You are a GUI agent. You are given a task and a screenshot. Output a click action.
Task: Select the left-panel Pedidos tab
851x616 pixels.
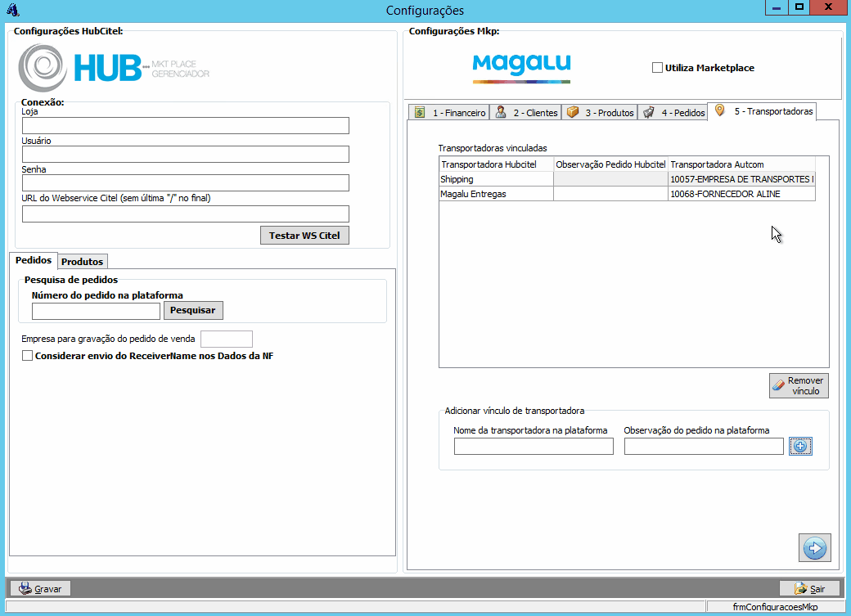click(34, 260)
